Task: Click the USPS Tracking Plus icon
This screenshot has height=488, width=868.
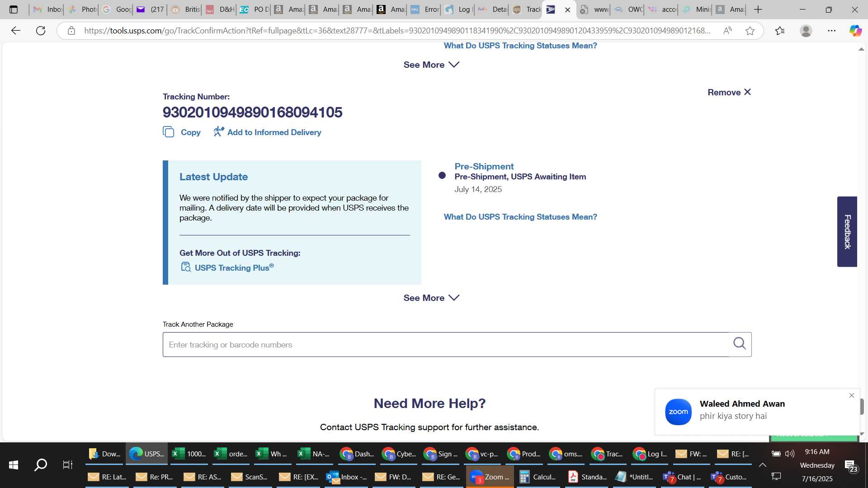Action: 186,267
